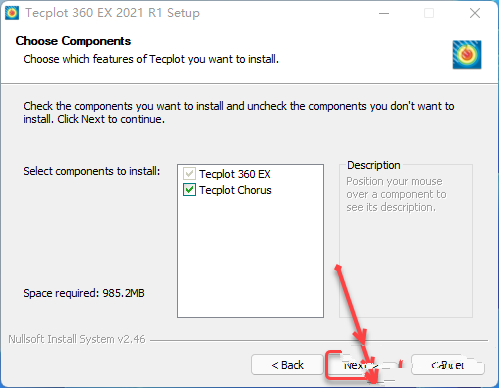Click the Choose Components heading
499x388 pixels.
[x=73, y=41]
